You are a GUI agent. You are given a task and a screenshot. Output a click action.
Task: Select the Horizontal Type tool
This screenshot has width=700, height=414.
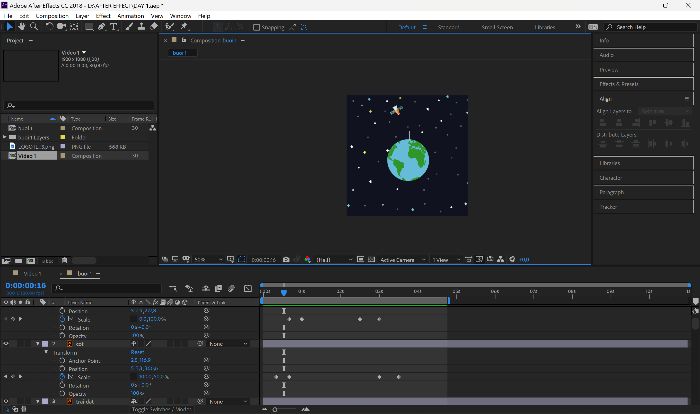[114, 27]
